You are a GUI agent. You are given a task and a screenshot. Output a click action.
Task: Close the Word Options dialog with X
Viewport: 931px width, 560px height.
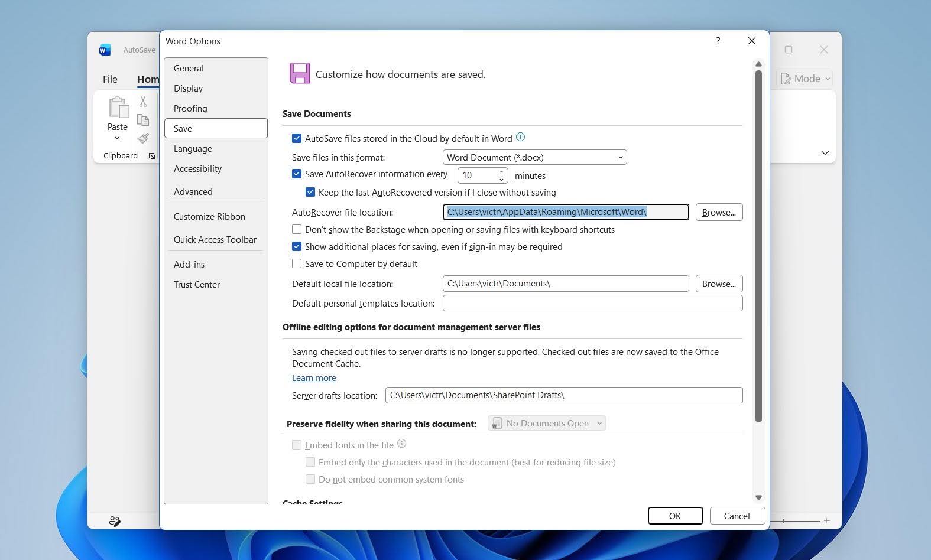pos(752,41)
